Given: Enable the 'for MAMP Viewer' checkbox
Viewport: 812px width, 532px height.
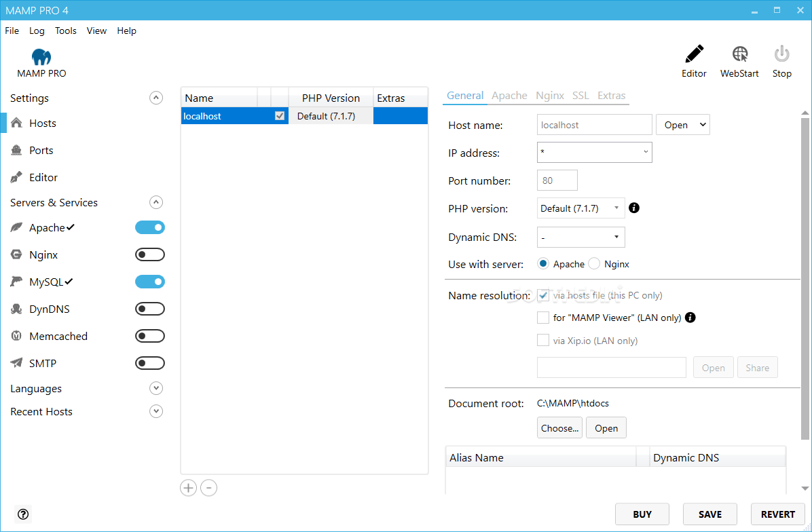Looking at the screenshot, I should click(543, 318).
